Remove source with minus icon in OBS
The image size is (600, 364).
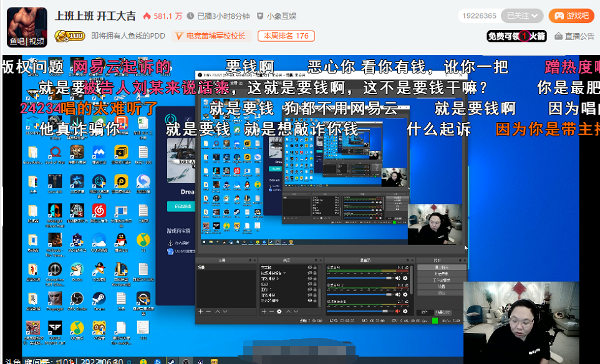(271, 312)
